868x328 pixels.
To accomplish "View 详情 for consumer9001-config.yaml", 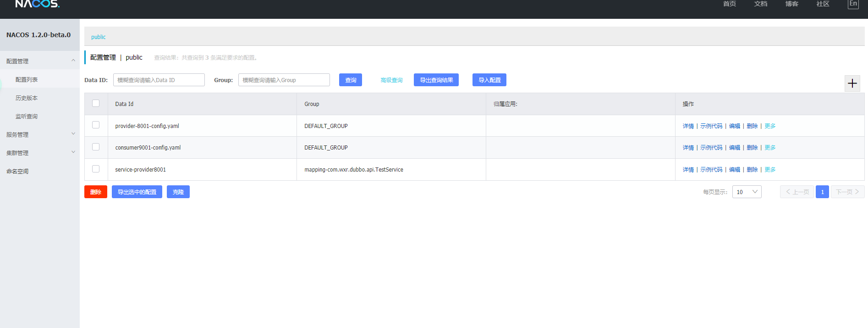I will [688, 147].
